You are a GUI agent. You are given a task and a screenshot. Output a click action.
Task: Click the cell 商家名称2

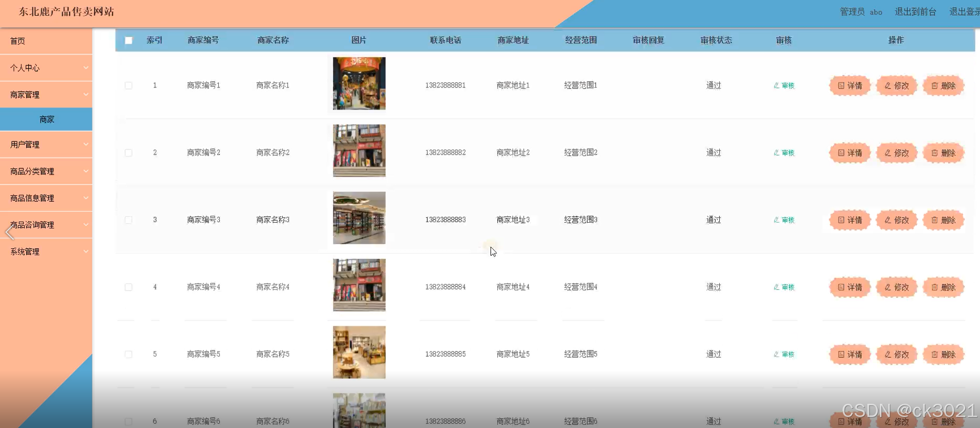point(273,152)
